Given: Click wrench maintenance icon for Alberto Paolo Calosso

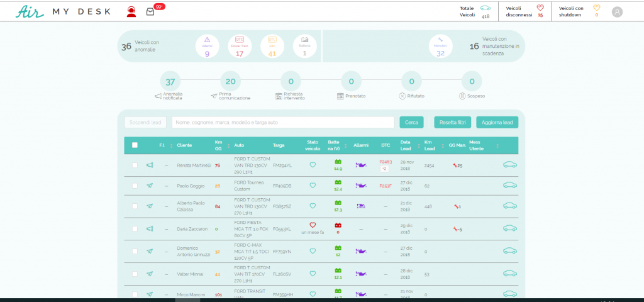Looking at the screenshot, I should pyautogui.click(x=455, y=206).
